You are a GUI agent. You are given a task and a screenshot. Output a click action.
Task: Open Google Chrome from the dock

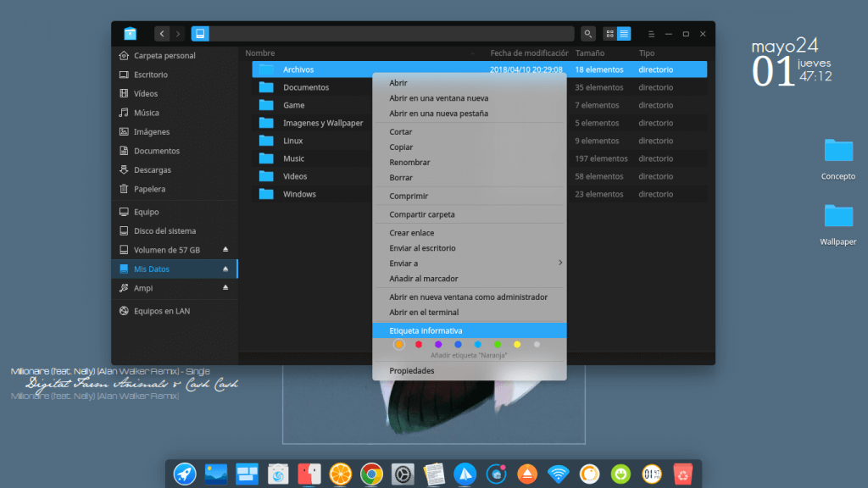[x=370, y=474]
